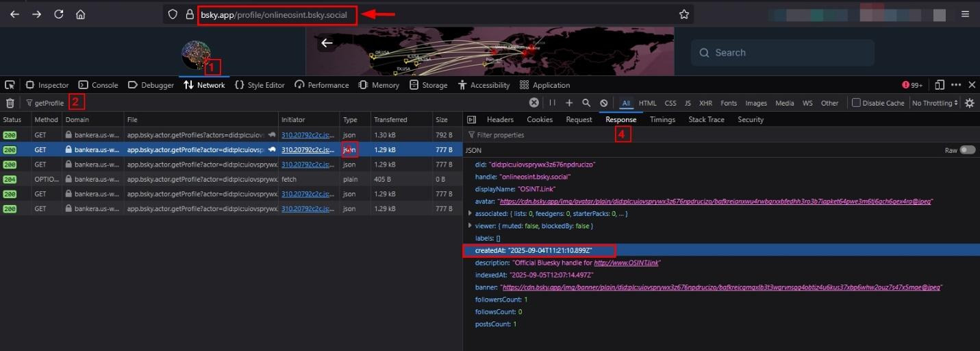Toggle responsive design mode icon

(940, 85)
